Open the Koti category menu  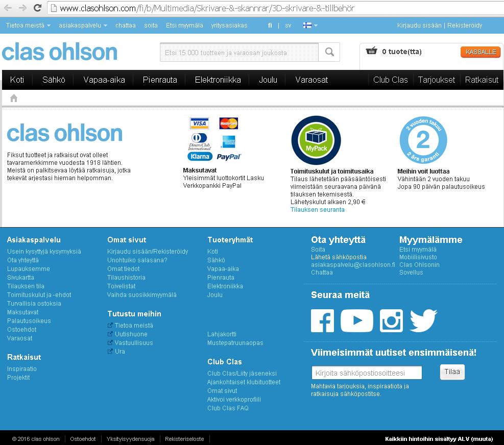tap(17, 80)
